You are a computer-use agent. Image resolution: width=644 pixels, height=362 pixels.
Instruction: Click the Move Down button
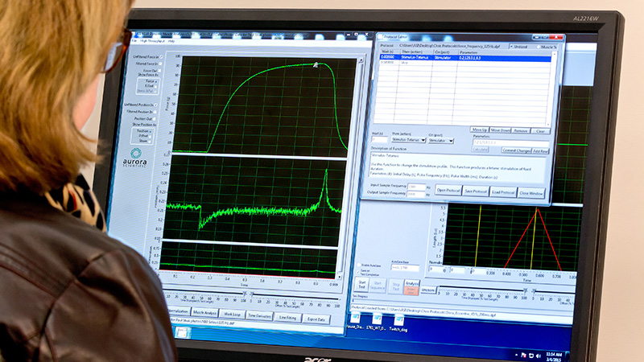[500, 130]
